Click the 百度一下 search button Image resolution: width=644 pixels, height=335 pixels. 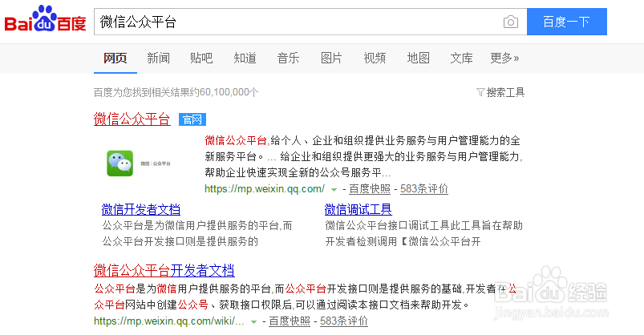(567, 22)
